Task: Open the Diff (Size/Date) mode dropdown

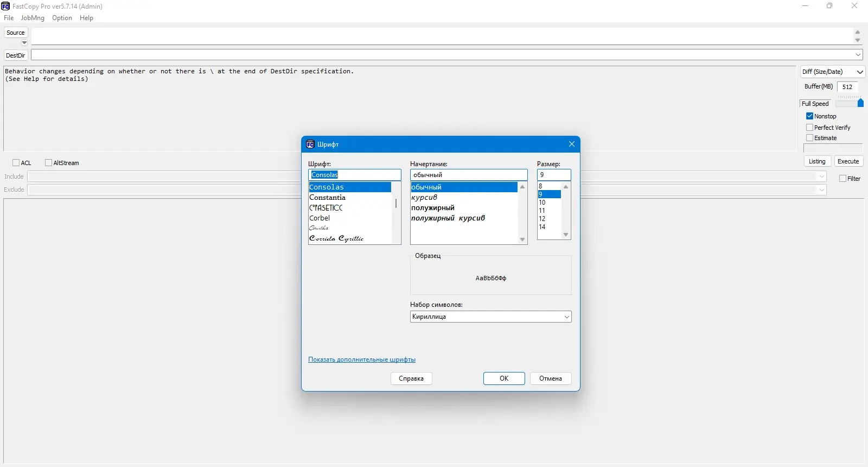Action: pyautogui.click(x=832, y=72)
